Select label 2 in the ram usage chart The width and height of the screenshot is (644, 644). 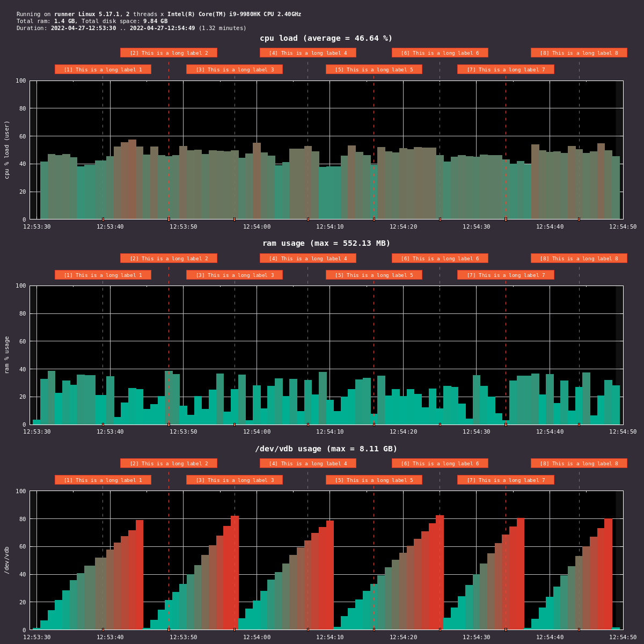pyautogui.click(x=169, y=258)
